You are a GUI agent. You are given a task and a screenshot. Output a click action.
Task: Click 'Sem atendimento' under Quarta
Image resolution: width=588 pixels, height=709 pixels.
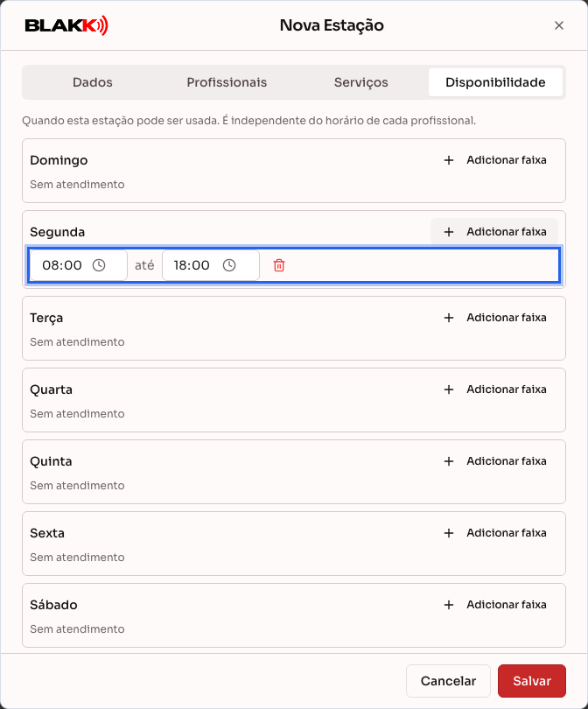pyautogui.click(x=77, y=414)
